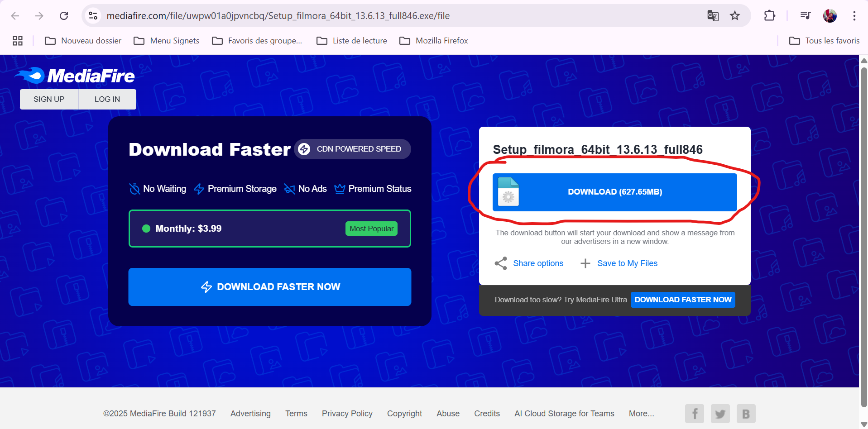
Task: Open the Tous les favoris bookmarks folder
Action: pyautogui.click(x=824, y=41)
